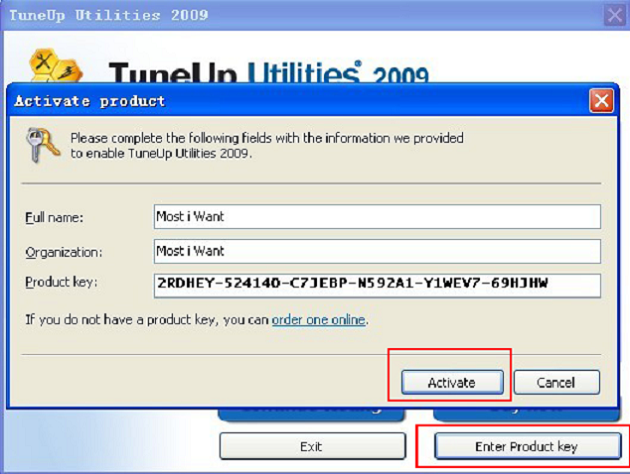Close the TuneUp Utilities 2009 window
The height and width of the screenshot is (474, 630).
[615, 15]
